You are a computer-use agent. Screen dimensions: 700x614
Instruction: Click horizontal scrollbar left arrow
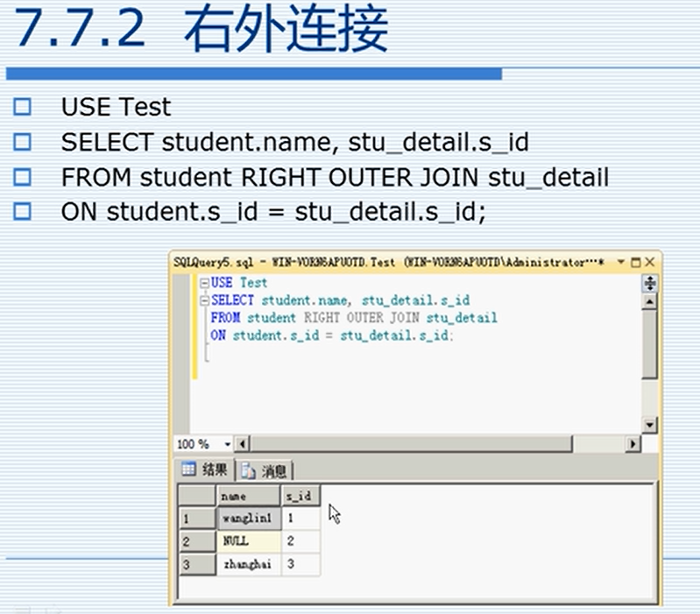pos(243,444)
